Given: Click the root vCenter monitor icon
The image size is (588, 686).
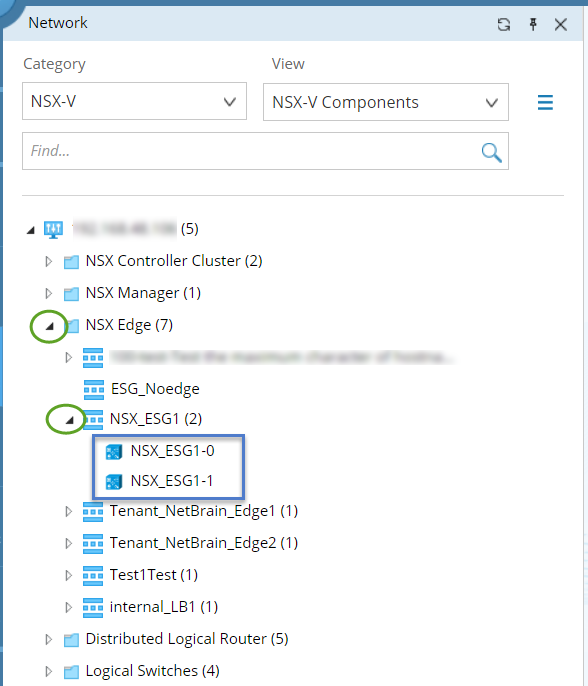Looking at the screenshot, I should point(53,229).
